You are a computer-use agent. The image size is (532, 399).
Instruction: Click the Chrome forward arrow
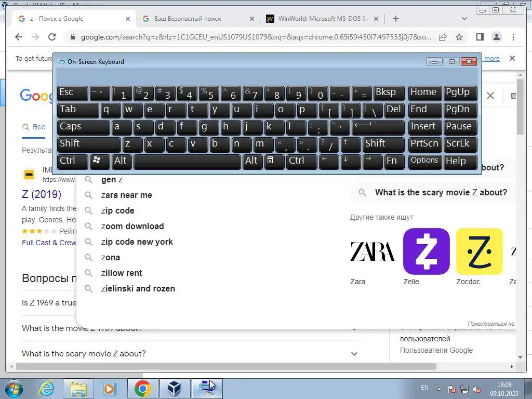click(x=35, y=37)
